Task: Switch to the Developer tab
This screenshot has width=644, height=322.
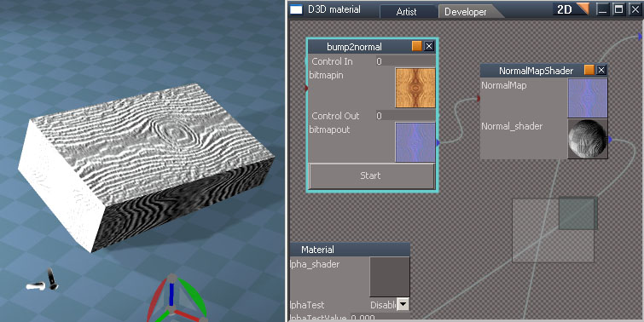Action: (x=466, y=12)
